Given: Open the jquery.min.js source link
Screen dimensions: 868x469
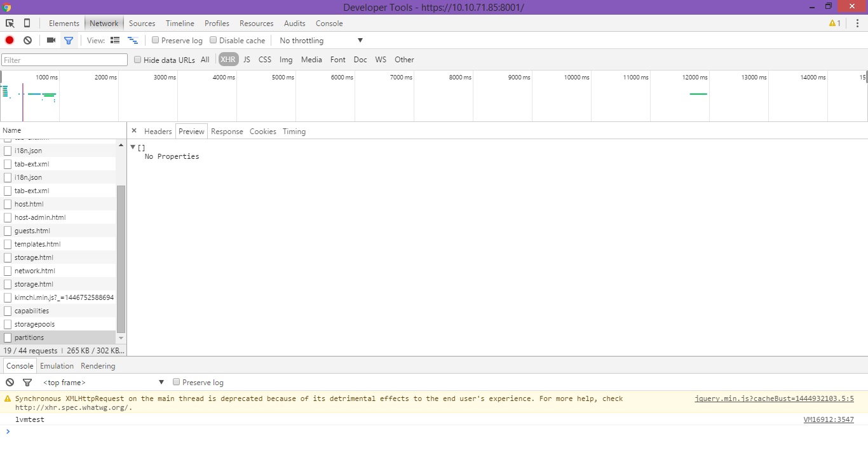Looking at the screenshot, I should click(x=774, y=398).
